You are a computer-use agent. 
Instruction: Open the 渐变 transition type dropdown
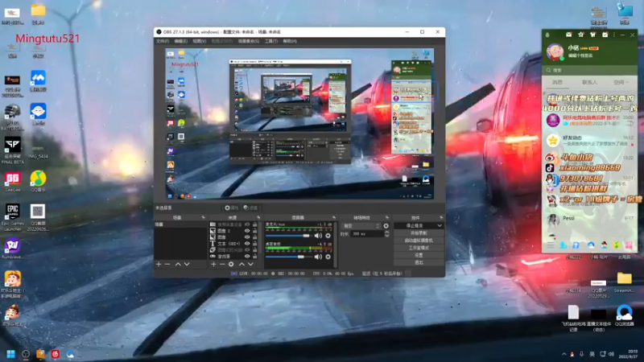pyautogui.click(x=361, y=226)
